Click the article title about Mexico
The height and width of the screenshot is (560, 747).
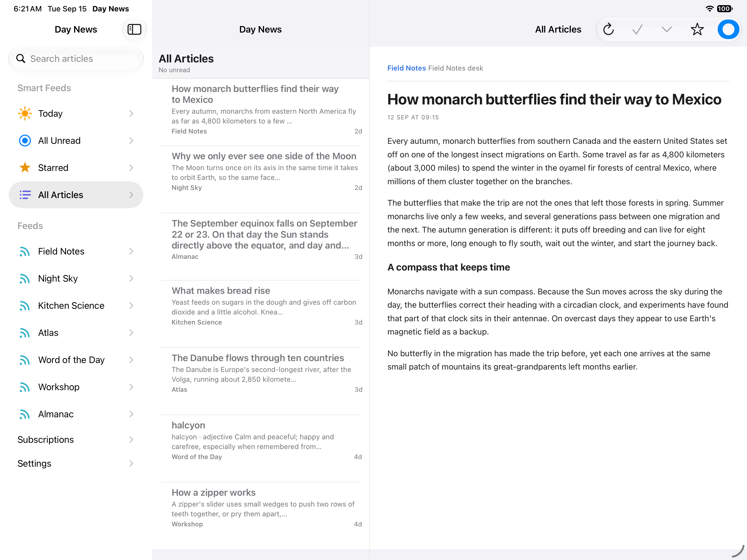[554, 100]
